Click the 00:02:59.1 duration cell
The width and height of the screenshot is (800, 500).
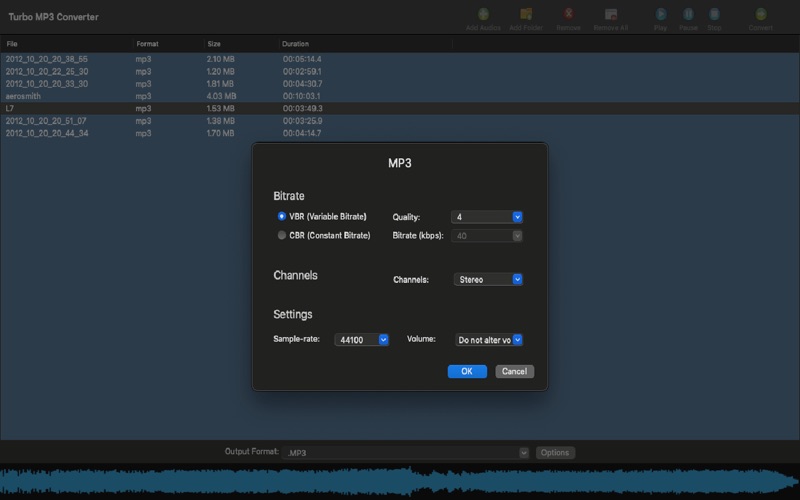(302, 71)
